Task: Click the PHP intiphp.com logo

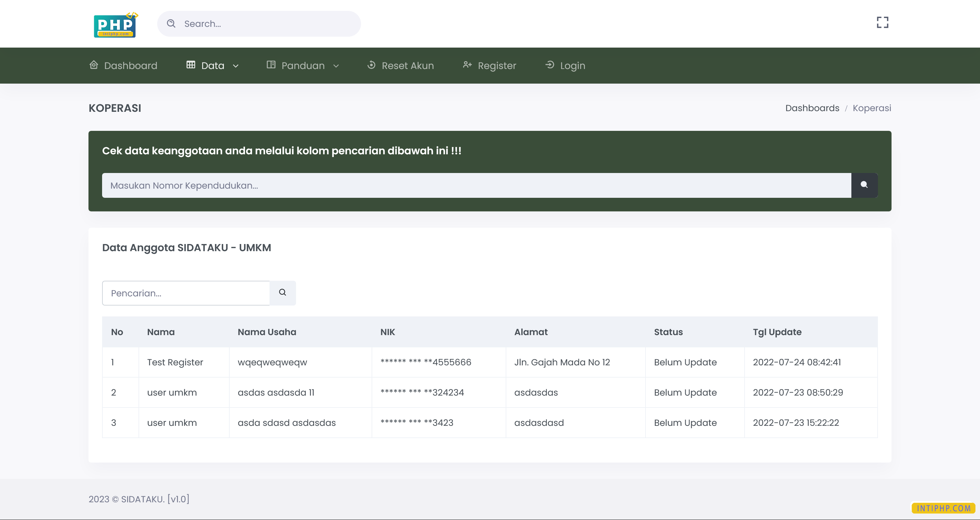Action: (x=115, y=24)
